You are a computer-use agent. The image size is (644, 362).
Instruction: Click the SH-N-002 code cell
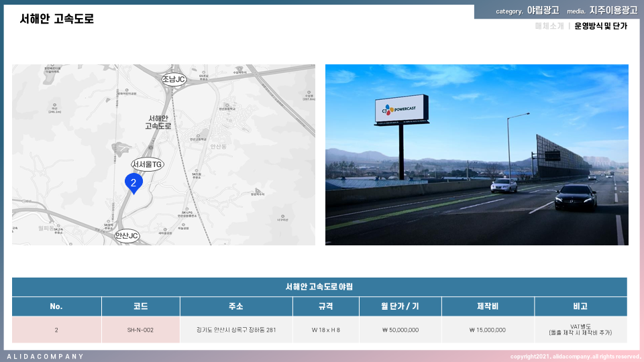pos(141,330)
